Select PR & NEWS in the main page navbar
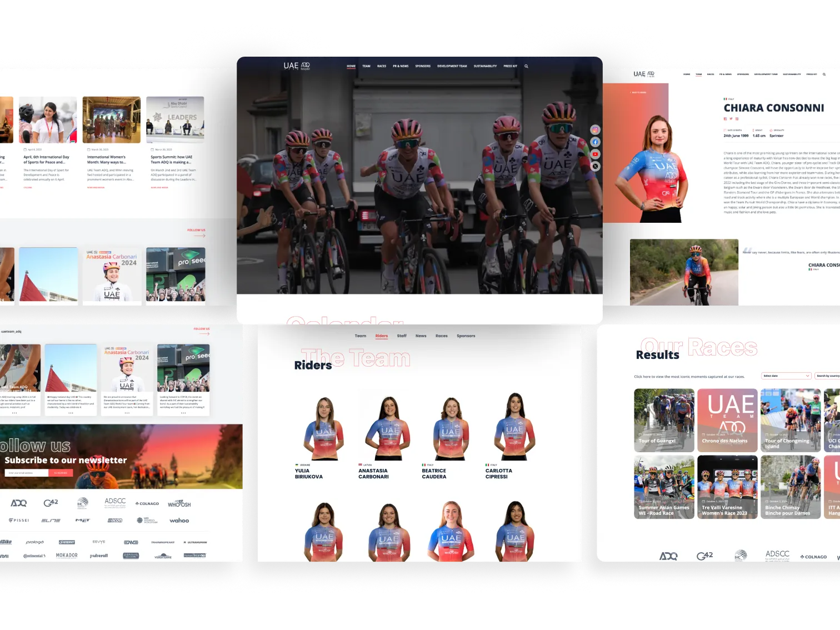 [401, 66]
